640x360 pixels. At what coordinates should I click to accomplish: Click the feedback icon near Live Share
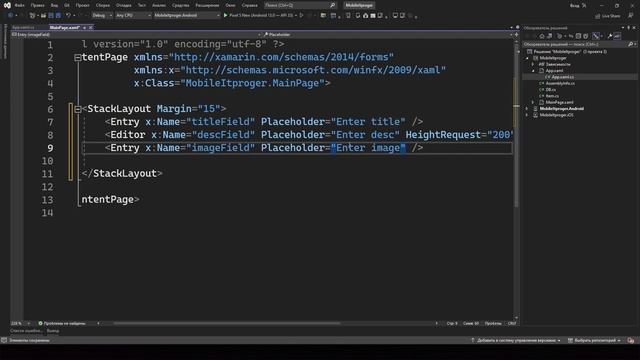click(631, 16)
